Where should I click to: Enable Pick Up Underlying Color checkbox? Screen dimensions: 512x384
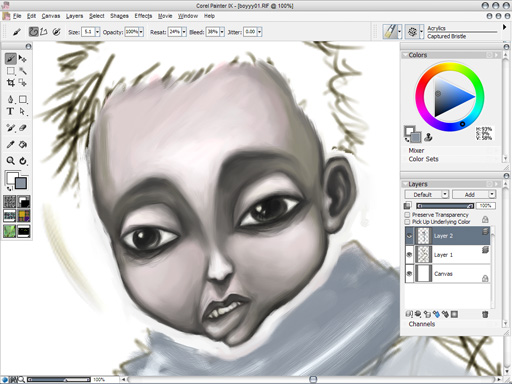click(407, 222)
